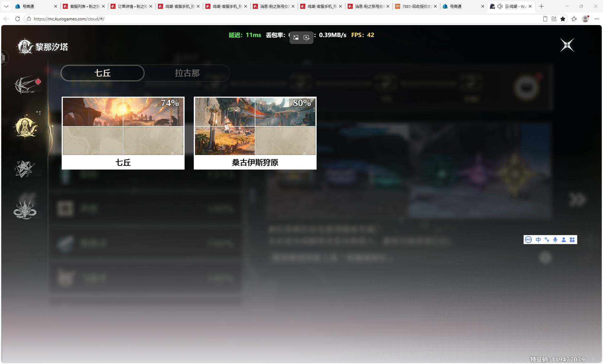This screenshot has width=603, height=364.
Task: Close the game panel with the X icon
Action: click(567, 45)
